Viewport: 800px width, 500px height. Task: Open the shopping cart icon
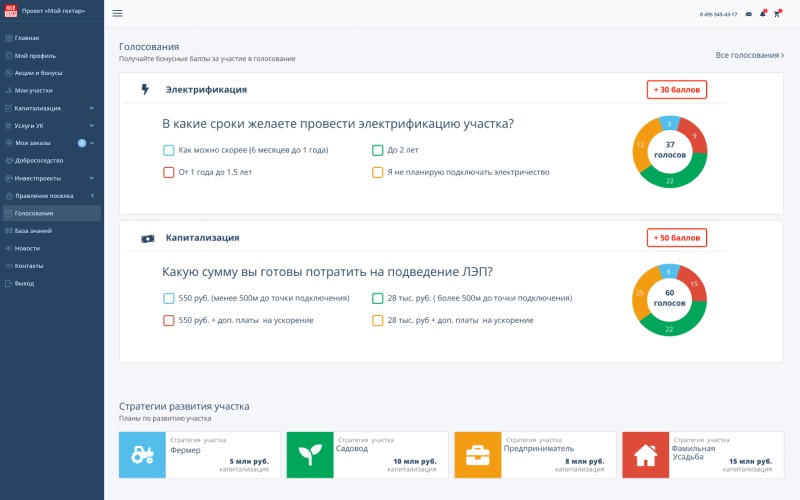(x=776, y=14)
